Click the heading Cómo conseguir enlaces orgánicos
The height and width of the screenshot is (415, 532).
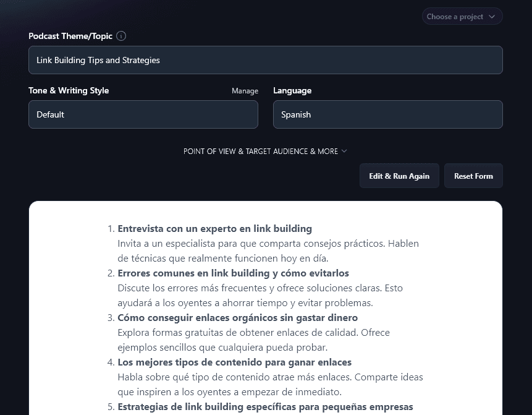[x=238, y=317]
